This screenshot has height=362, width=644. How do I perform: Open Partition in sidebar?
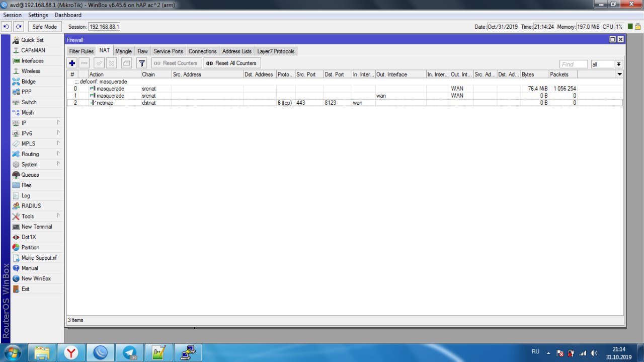(x=38, y=247)
